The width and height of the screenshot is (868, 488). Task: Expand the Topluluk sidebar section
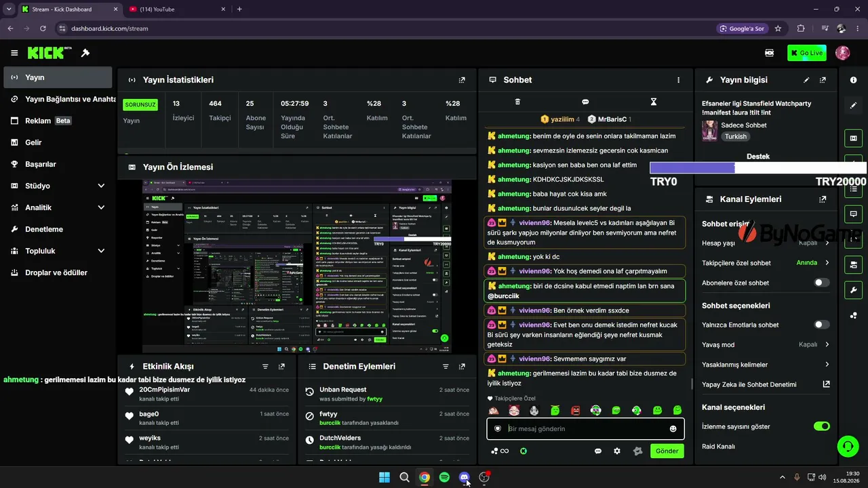tap(101, 251)
